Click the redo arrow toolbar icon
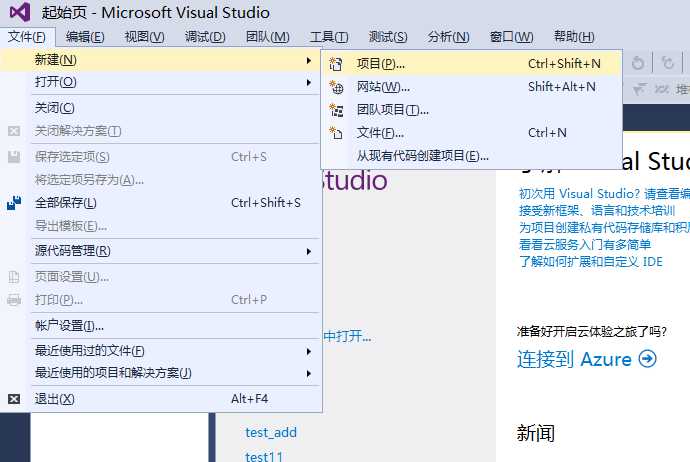 (668, 63)
